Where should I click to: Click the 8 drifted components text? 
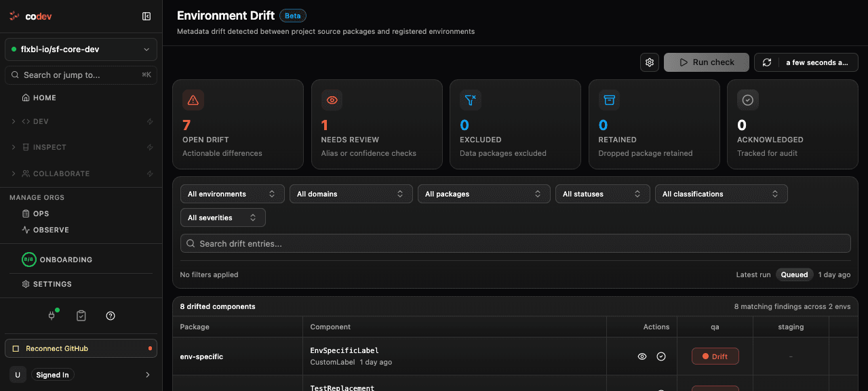[x=218, y=306]
